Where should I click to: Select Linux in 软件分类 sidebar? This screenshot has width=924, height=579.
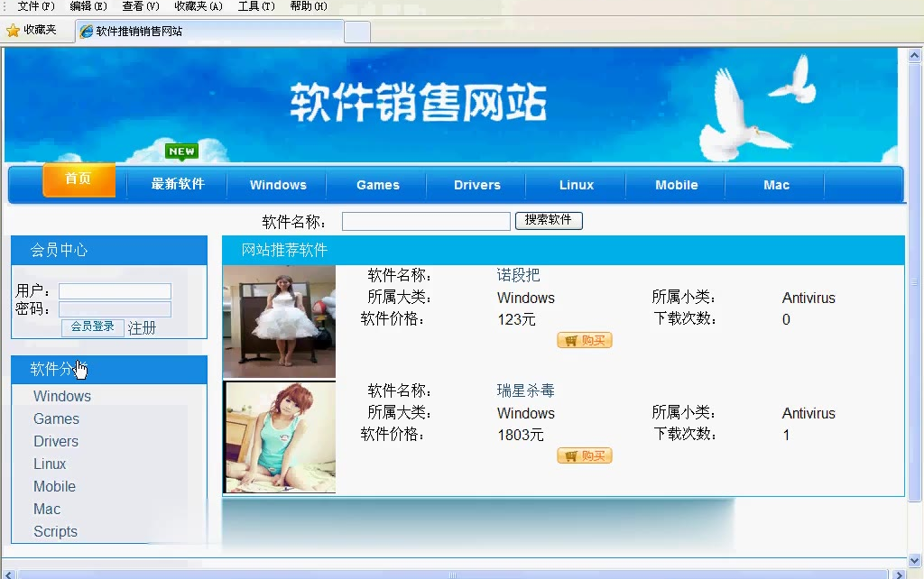click(x=50, y=464)
